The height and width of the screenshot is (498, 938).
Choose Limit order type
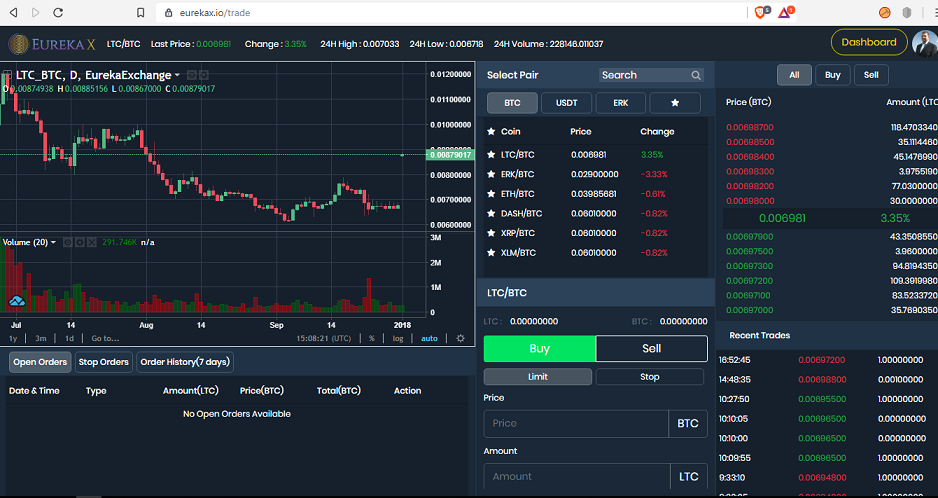538,376
